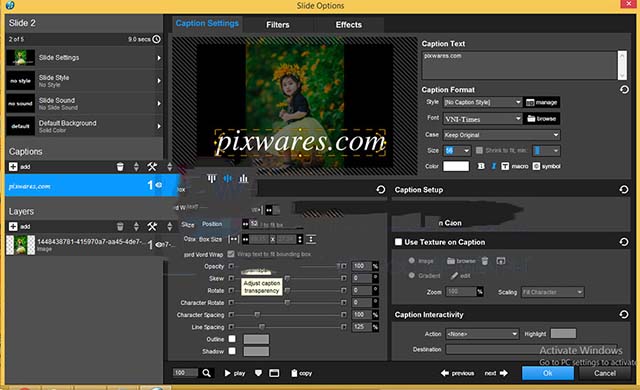Image resolution: width=640 pixels, height=390 pixels.
Task: Toggle italic caption text
Action: pyautogui.click(x=493, y=166)
